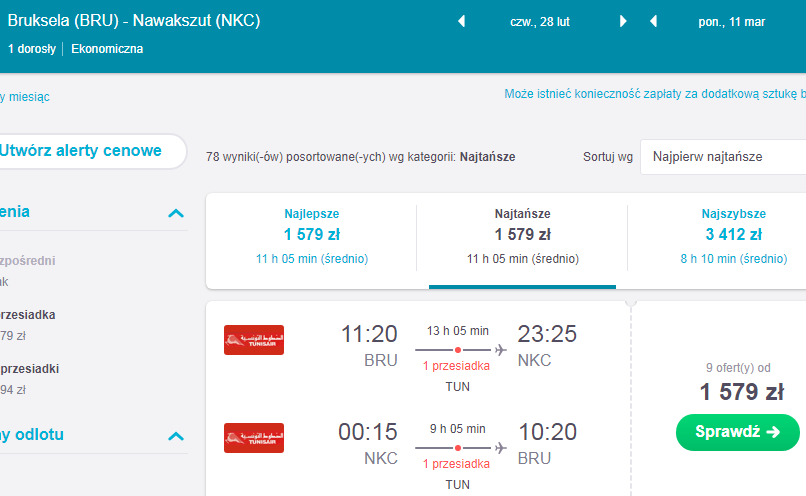Click outbound 1 przesiadka label
The height and width of the screenshot is (496, 806).
coord(456,366)
